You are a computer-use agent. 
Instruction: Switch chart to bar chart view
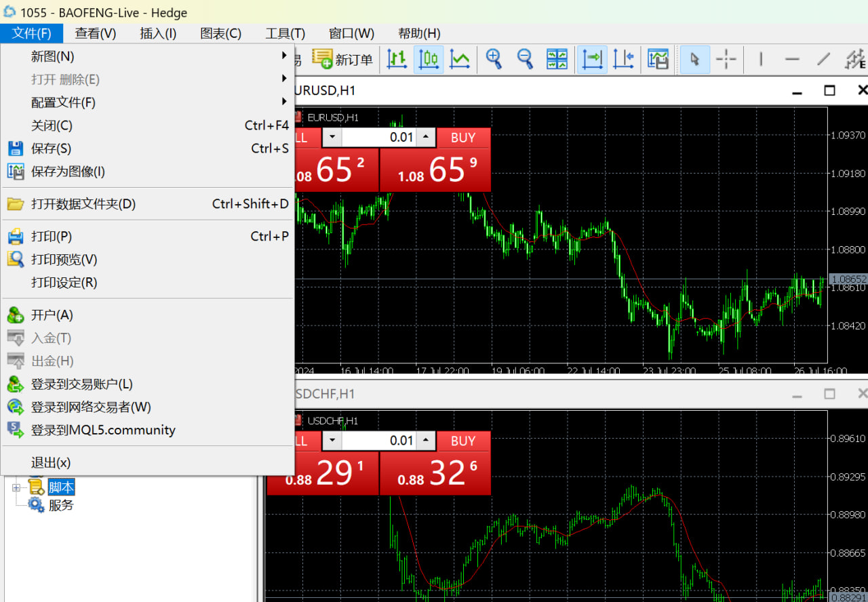pyautogui.click(x=397, y=60)
